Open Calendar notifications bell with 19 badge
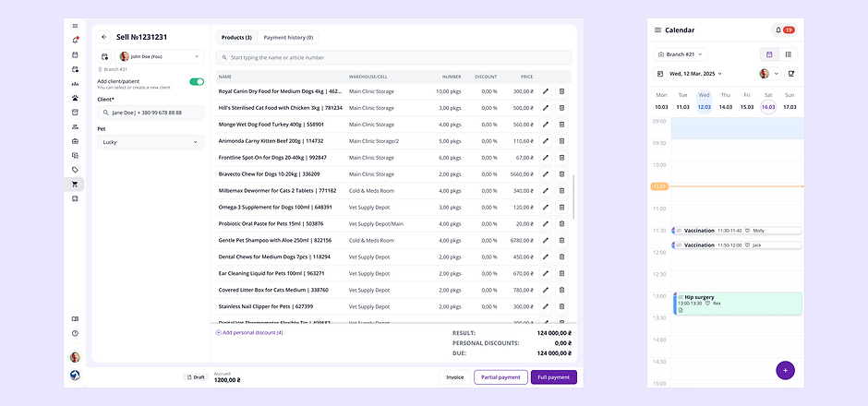Image resolution: width=868 pixels, height=406 pixels. point(784,30)
